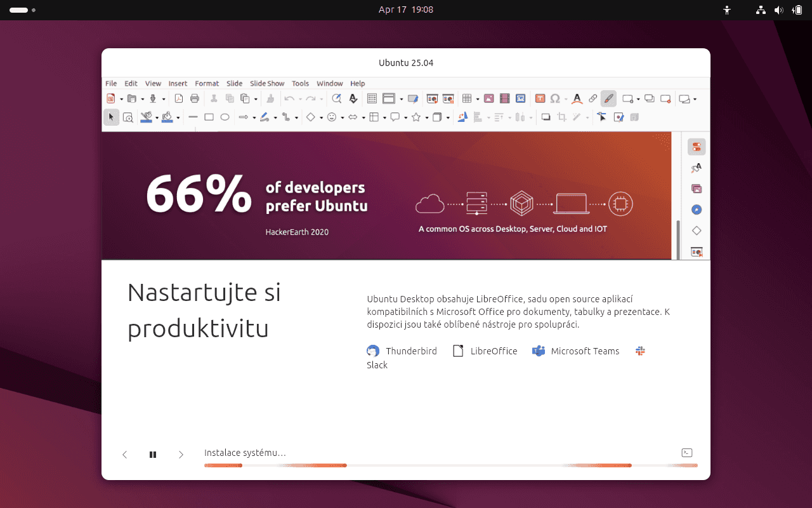Toggle the Shadow icon

pos(546,117)
